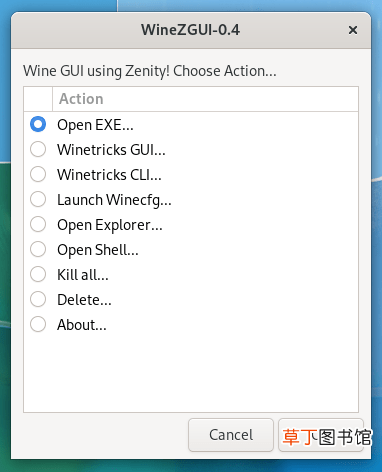Enable the Launch Winecfg... radio option
This screenshot has width=382, height=472.
[x=38, y=199]
